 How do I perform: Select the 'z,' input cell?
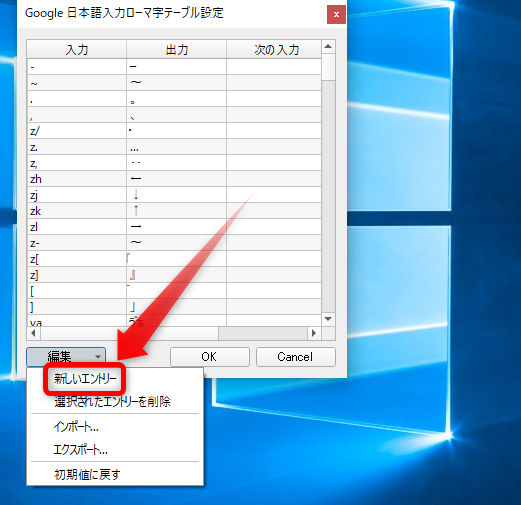coord(77,163)
